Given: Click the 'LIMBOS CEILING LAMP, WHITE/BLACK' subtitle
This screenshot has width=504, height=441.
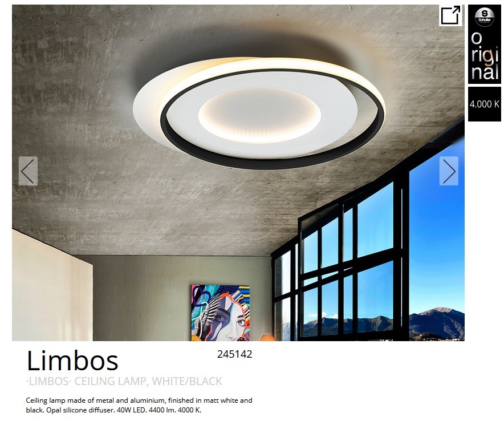Looking at the screenshot, I should [x=124, y=381].
